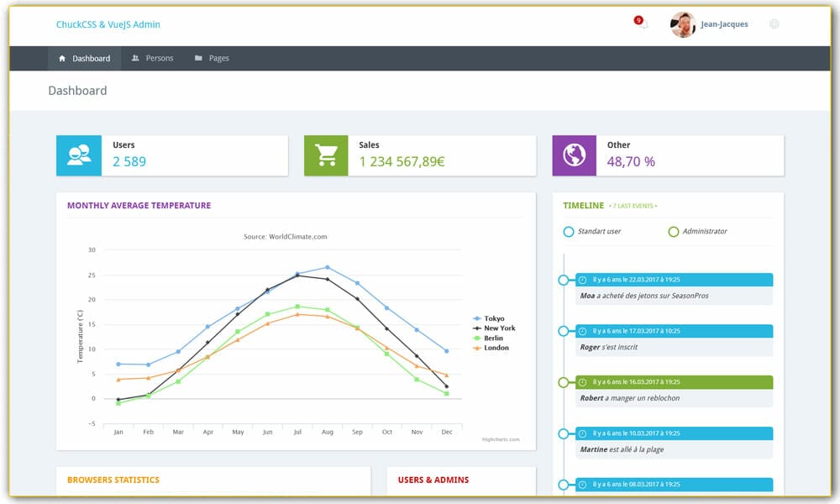Click the settings gear icon

tap(774, 24)
